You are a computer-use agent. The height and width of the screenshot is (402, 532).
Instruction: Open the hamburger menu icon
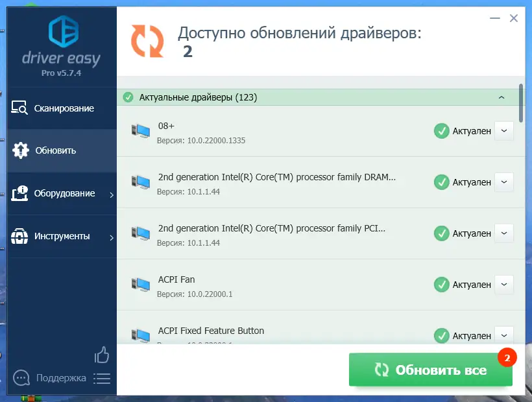(102, 379)
